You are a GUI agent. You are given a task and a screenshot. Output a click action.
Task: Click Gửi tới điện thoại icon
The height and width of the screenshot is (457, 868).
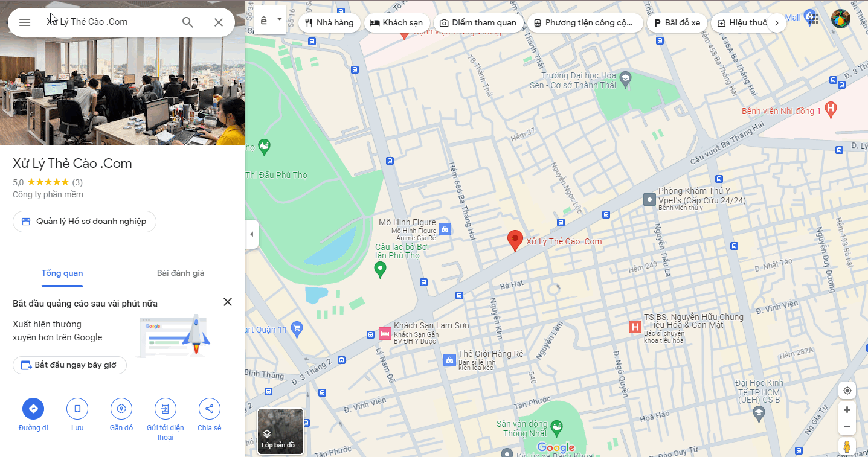click(166, 409)
